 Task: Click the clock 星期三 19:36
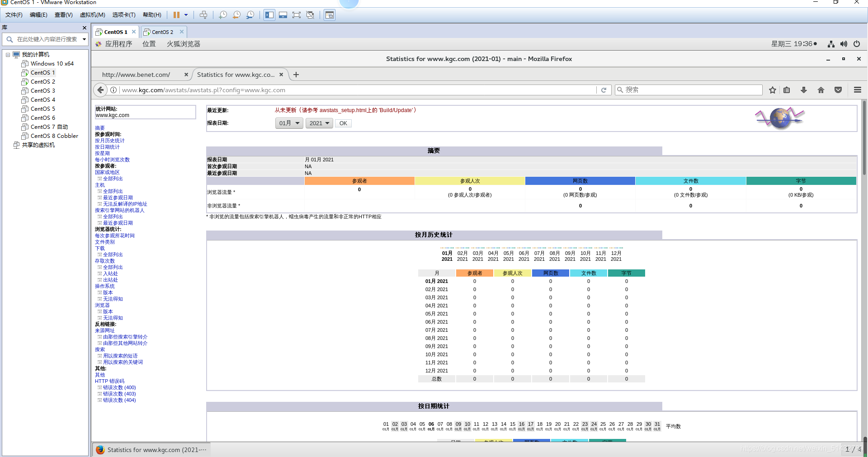[792, 44]
